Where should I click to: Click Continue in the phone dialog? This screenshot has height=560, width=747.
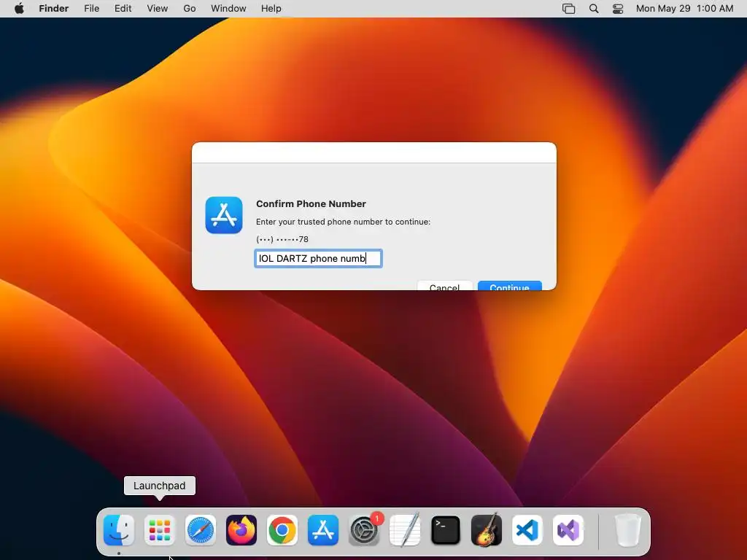pyautogui.click(x=510, y=286)
